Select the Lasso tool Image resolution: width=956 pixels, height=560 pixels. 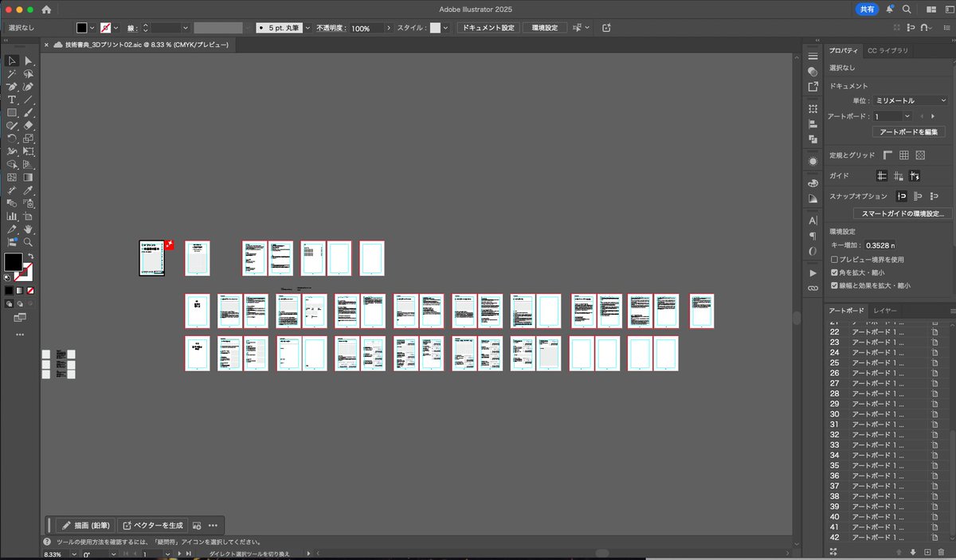tap(29, 73)
